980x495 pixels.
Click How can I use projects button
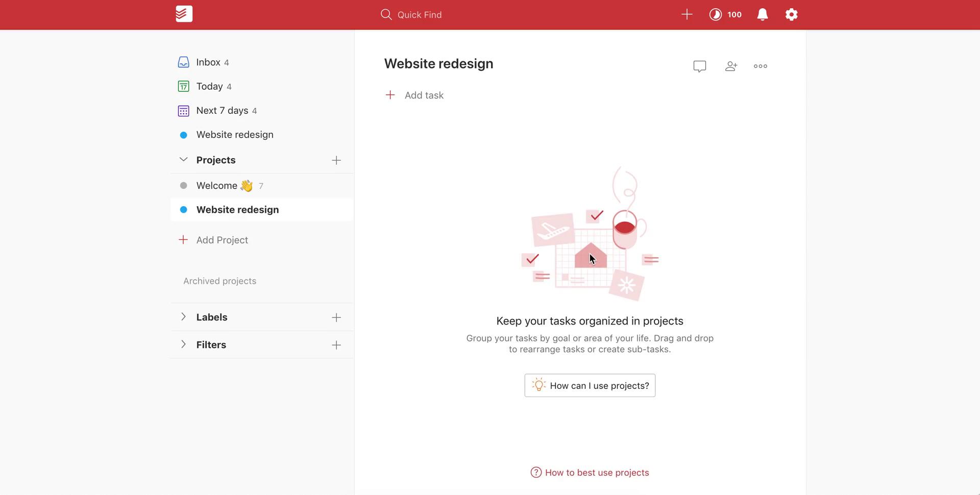point(590,385)
